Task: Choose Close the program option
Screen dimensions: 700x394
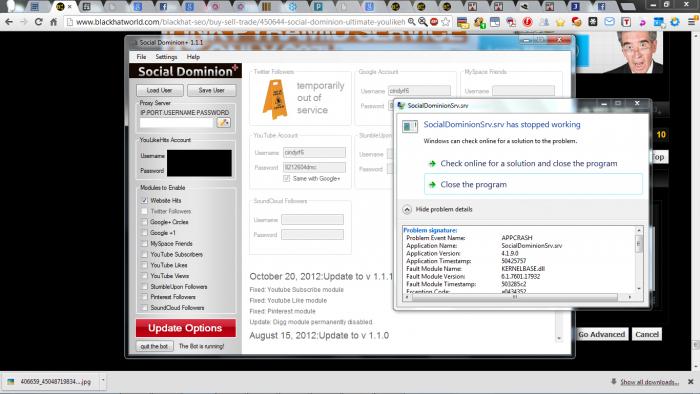Action: pyautogui.click(x=533, y=184)
